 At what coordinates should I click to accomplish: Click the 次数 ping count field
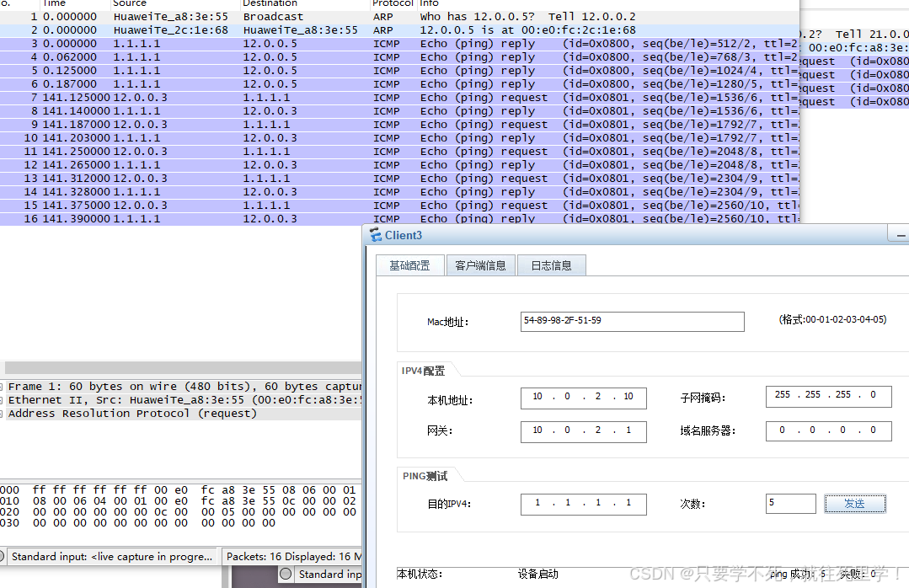[x=790, y=504]
